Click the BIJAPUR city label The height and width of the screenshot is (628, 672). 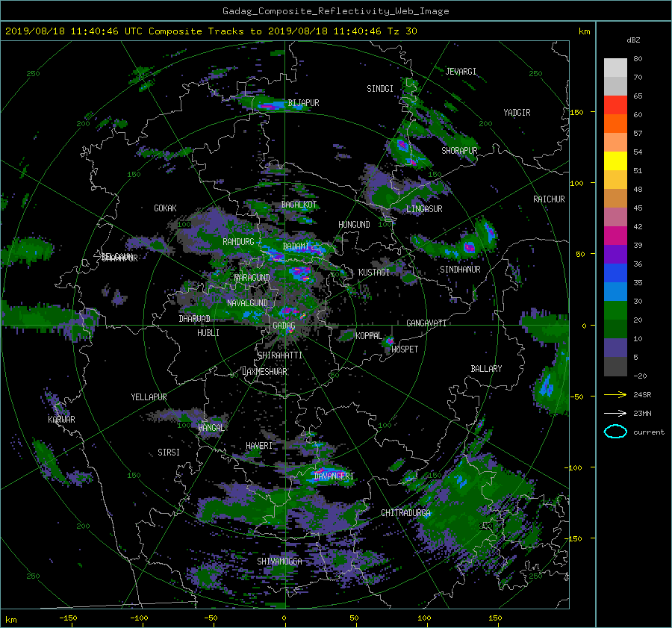[303, 103]
